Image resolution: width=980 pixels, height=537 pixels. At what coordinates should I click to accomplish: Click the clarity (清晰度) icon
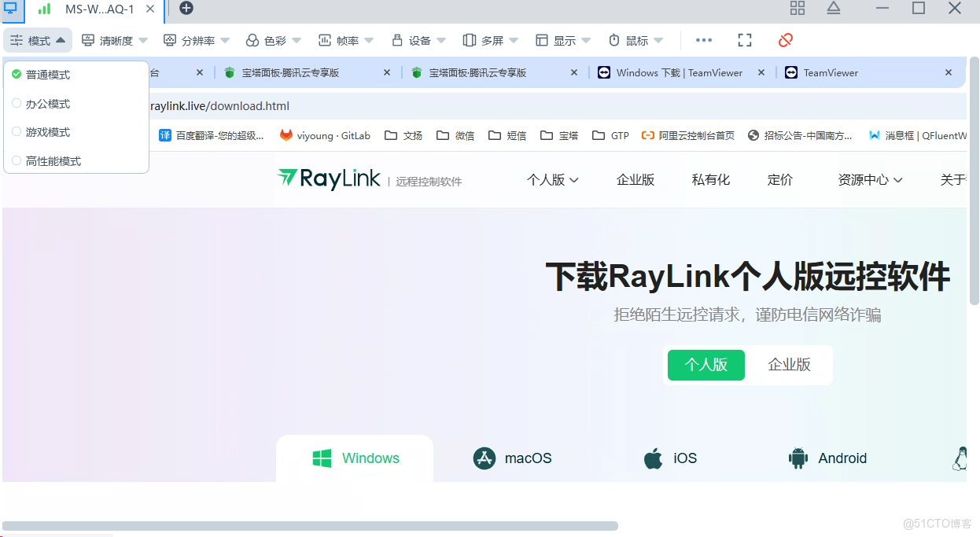(x=89, y=40)
